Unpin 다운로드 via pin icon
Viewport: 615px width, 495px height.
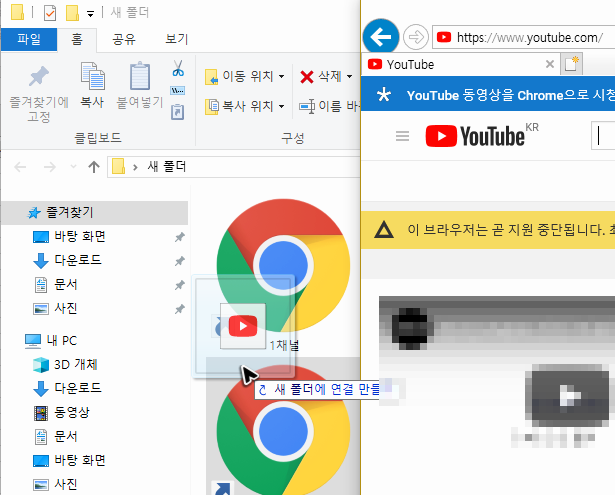180,261
